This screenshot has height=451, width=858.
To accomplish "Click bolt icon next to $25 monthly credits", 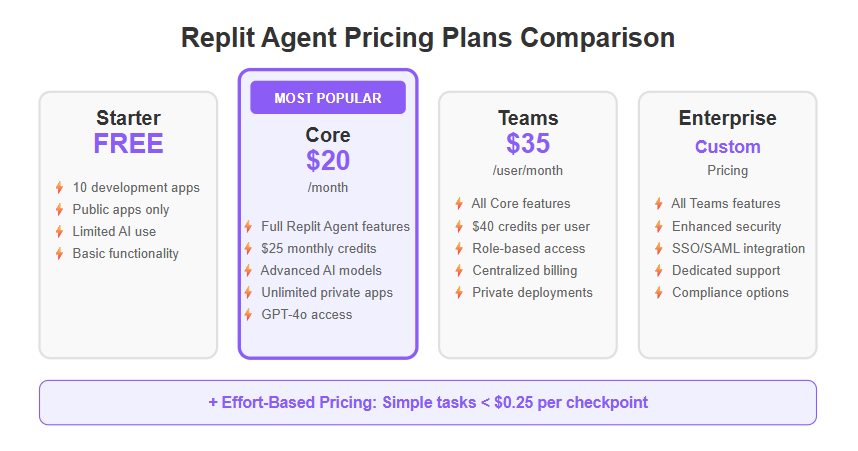I will click(248, 249).
